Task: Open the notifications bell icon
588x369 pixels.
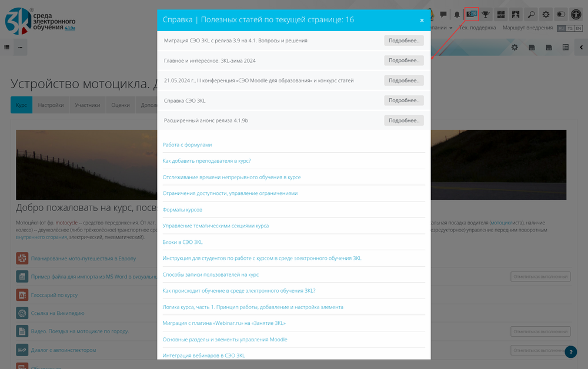Action: [x=457, y=15]
